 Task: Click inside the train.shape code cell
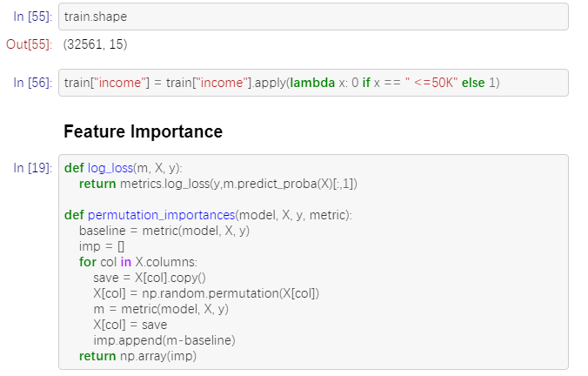(313, 17)
